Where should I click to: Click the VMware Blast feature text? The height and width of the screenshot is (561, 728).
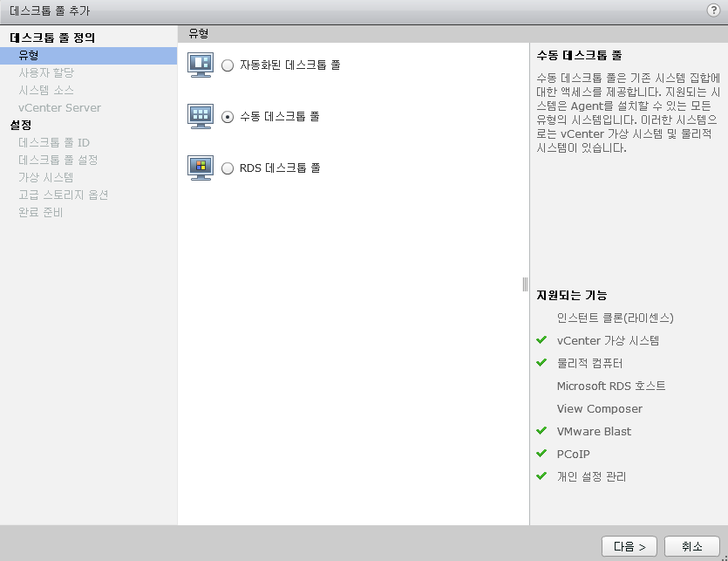(594, 432)
